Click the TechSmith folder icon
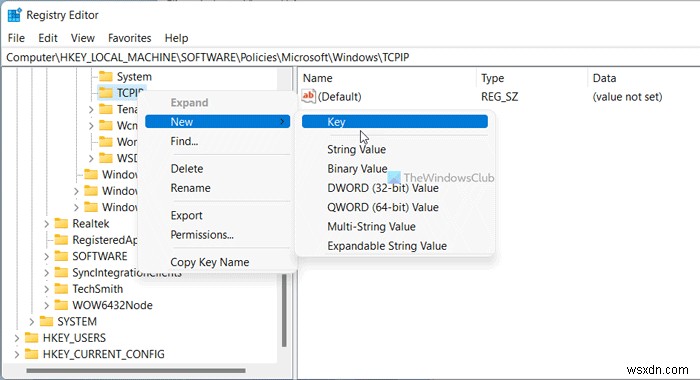The width and height of the screenshot is (700, 380). (x=61, y=289)
